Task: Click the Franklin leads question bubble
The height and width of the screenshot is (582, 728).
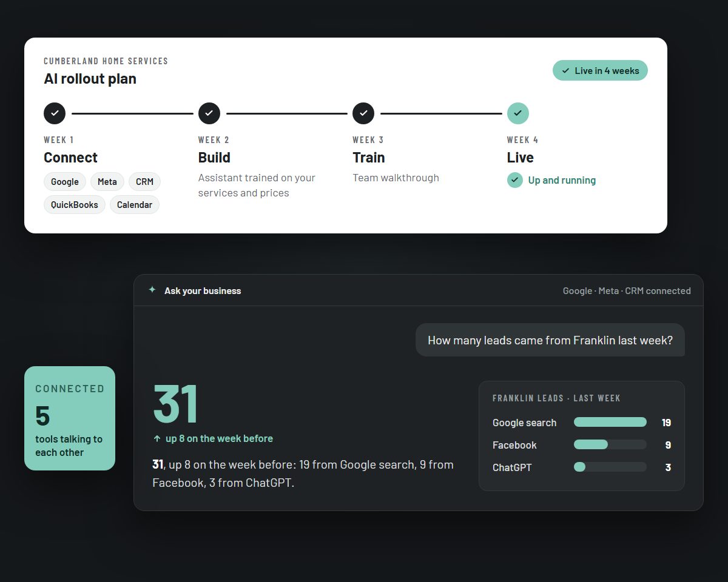Action: point(550,340)
